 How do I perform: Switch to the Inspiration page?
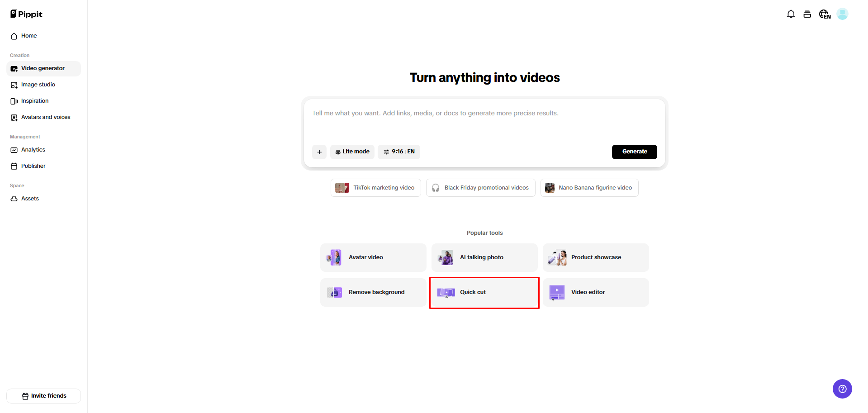pyautogui.click(x=35, y=101)
